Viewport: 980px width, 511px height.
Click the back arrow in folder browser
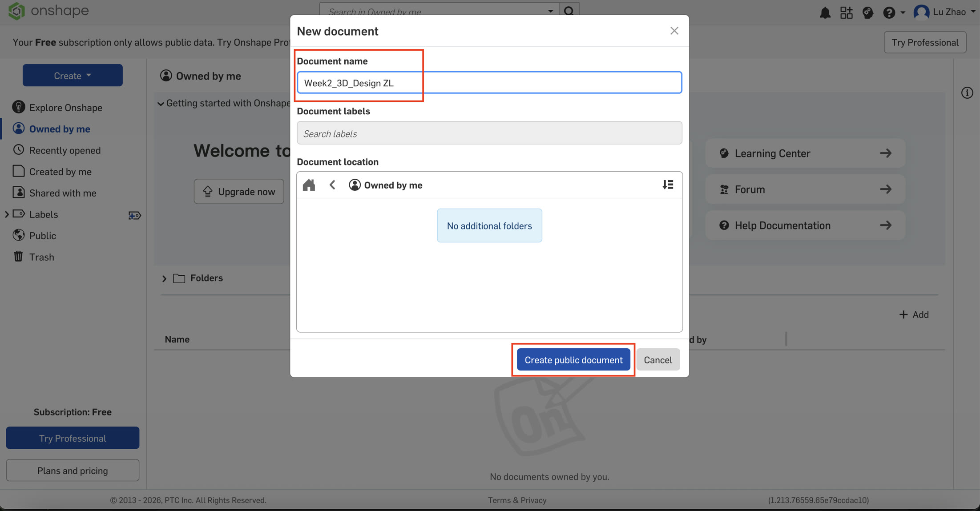[332, 185]
